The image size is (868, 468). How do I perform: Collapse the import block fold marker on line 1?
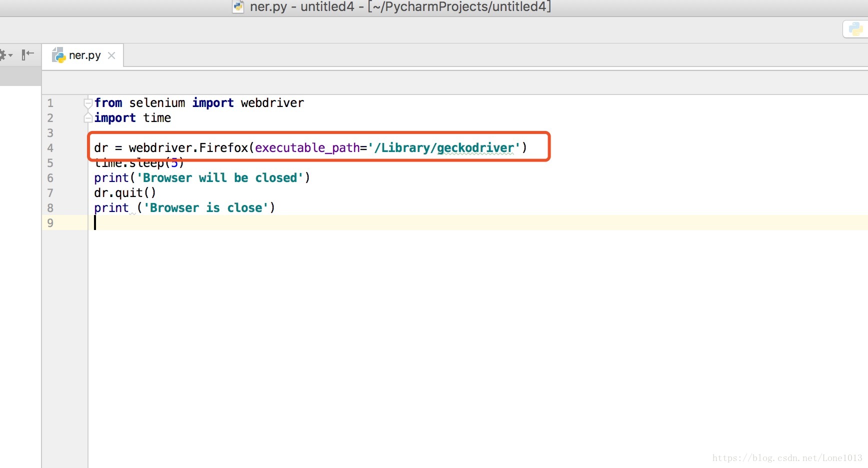click(x=88, y=102)
